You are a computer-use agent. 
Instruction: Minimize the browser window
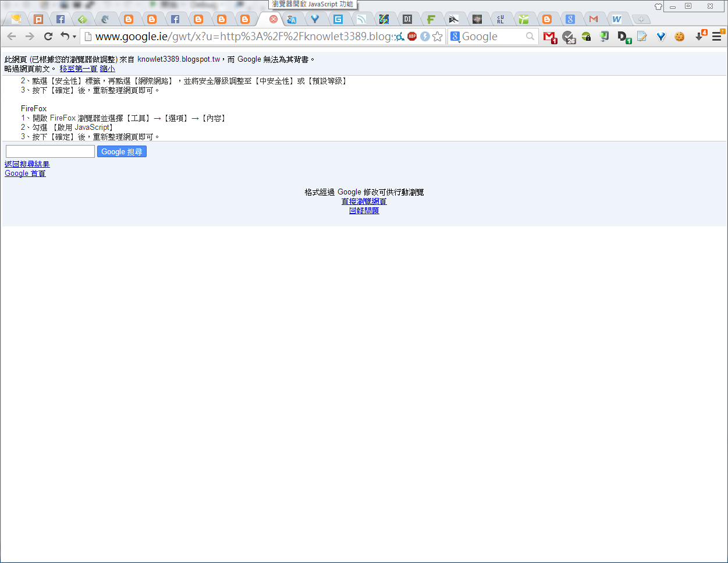pyautogui.click(x=673, y=6)
